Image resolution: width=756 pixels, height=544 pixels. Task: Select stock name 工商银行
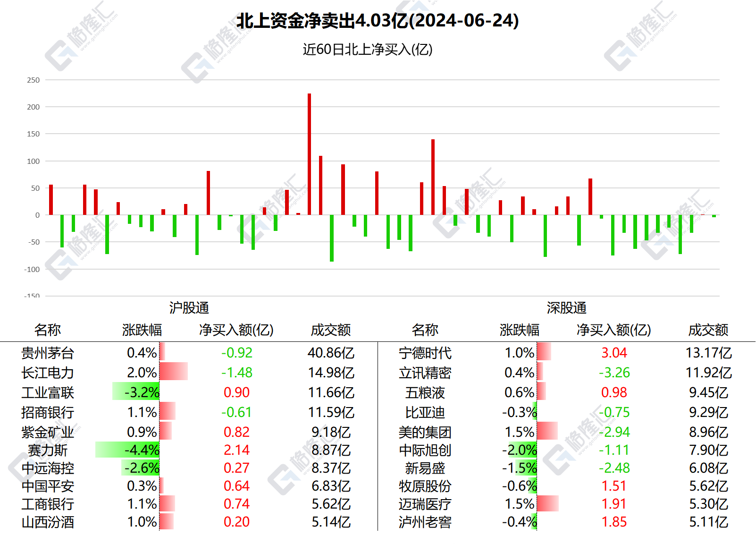(48, 504)
